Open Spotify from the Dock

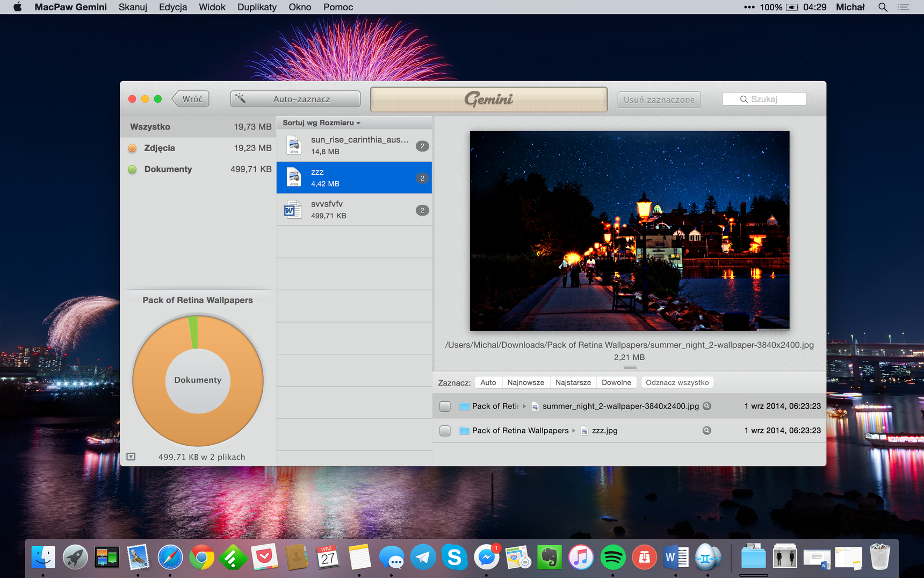point(612,558)
